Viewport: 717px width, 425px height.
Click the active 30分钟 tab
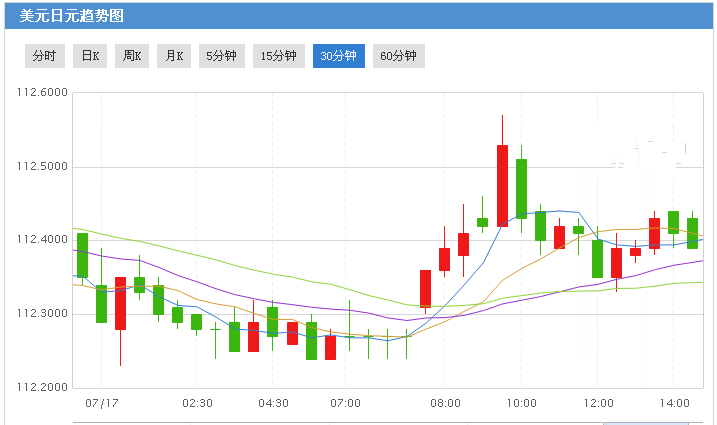coord(339,56)
